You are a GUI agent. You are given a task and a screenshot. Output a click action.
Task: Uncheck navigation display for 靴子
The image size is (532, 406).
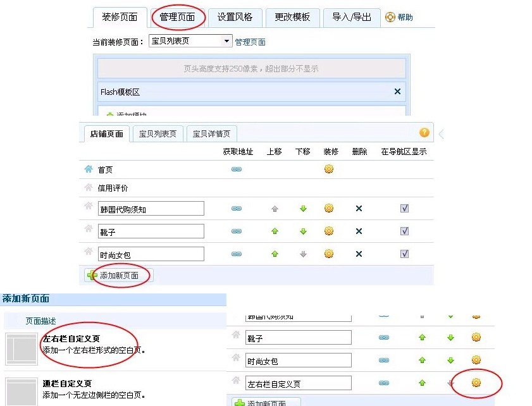tap(404, 231)
